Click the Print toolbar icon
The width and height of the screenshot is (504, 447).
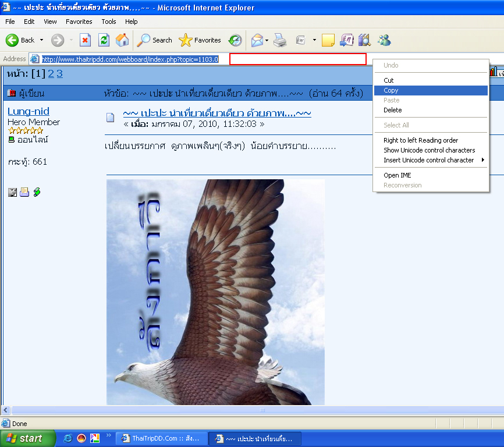280,40
